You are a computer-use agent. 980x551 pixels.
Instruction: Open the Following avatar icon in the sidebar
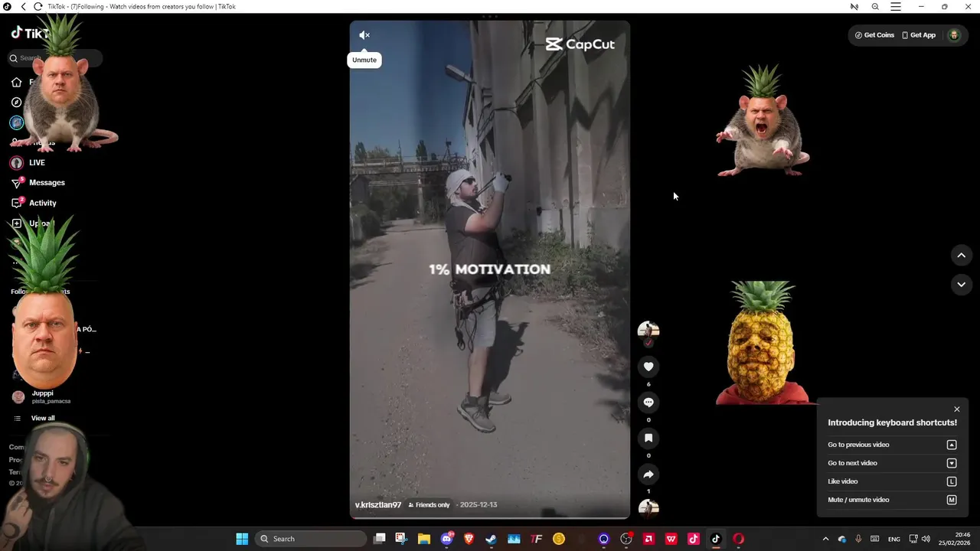point(16,122)
